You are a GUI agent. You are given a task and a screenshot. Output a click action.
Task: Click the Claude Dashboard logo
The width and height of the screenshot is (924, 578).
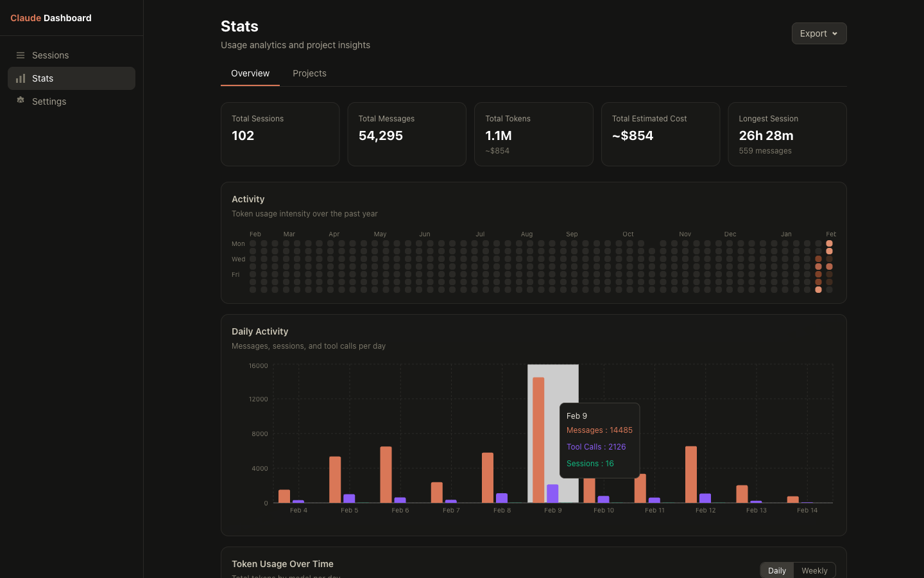click(51, 18)
